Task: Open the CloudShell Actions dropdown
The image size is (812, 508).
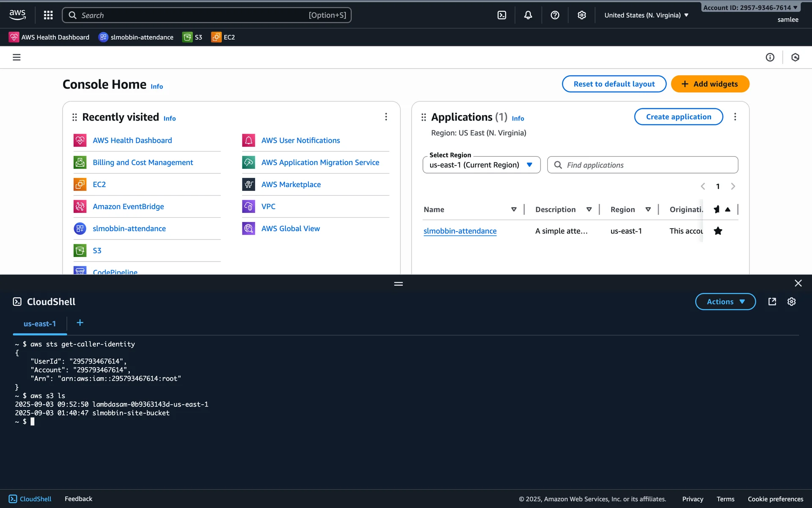Action: point(725,301)
